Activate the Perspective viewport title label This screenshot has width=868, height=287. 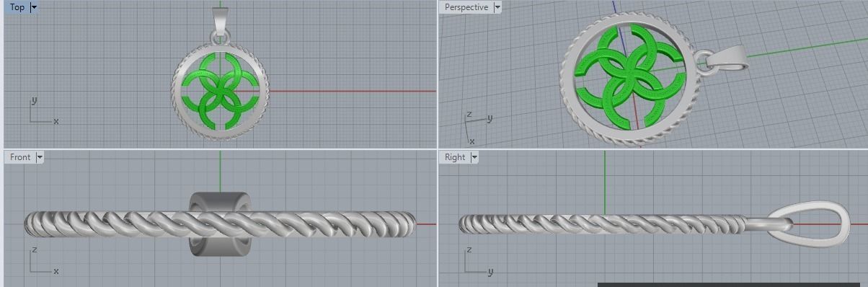click(466, 7)
